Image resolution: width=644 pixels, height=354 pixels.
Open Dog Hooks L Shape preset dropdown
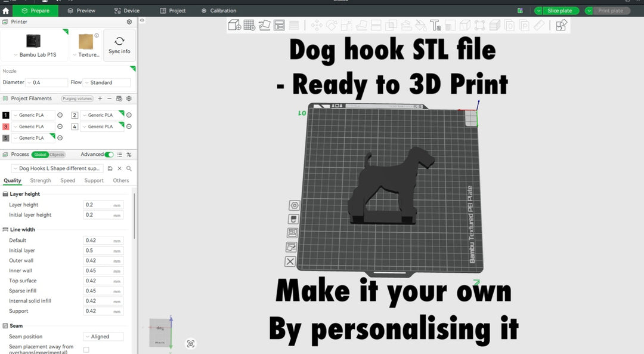[x=57, y=168]
